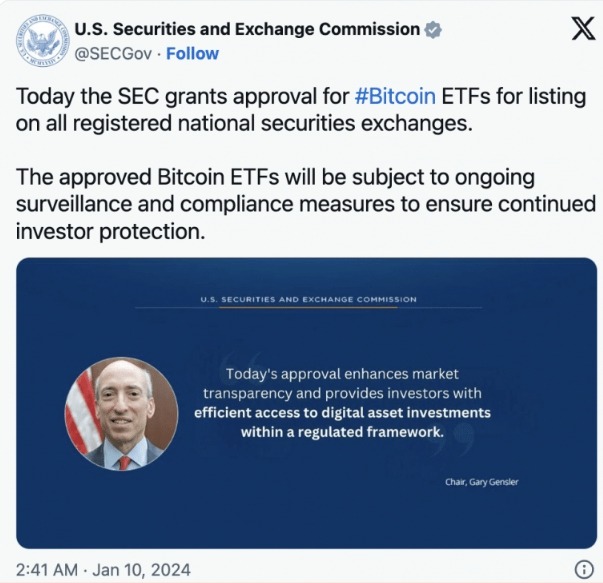The image size is (603, 583).
Task: Click the U.S. Securities and Exchange Commission name
Action: (x=248, y=30)
